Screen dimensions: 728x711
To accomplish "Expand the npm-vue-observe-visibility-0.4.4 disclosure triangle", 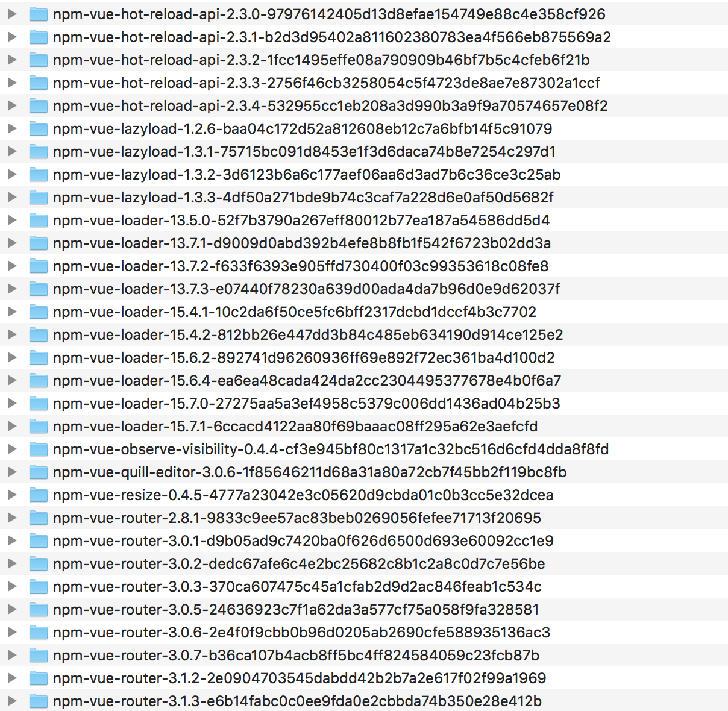I will [11, 449].
